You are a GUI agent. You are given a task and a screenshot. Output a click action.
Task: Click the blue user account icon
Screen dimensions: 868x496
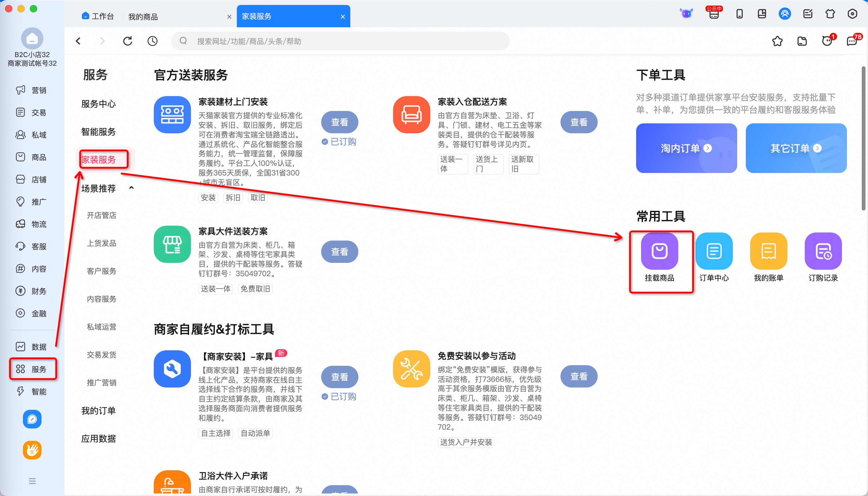[x=785, y=14]
